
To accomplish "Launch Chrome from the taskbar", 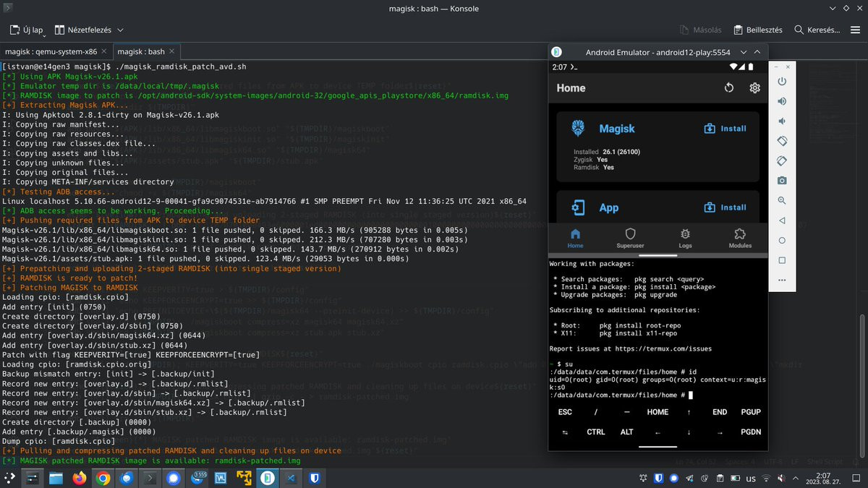I will (x=103, y=478).
